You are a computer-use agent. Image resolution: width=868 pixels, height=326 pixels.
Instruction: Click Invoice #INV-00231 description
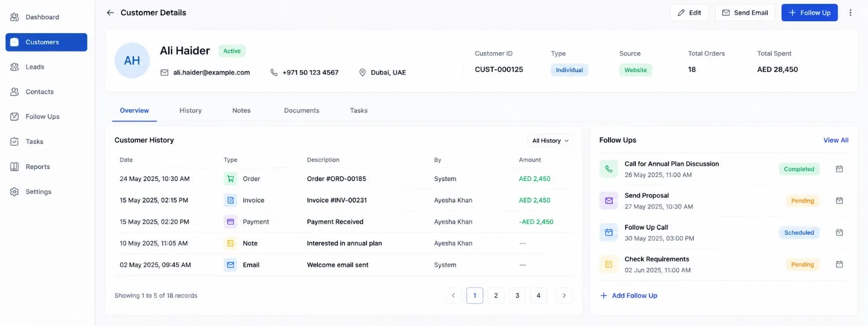pyautogui.click(x=337, y=200)
